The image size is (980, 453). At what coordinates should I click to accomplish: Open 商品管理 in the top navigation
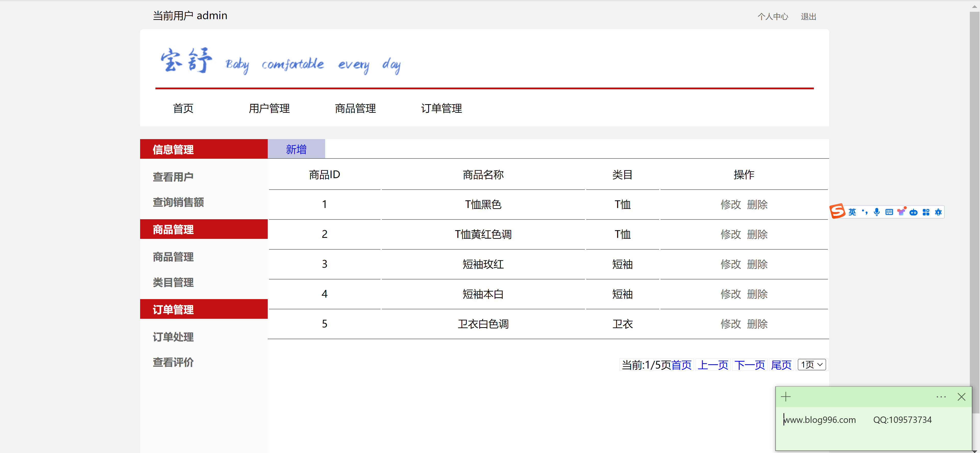click(x=355, y=108)
